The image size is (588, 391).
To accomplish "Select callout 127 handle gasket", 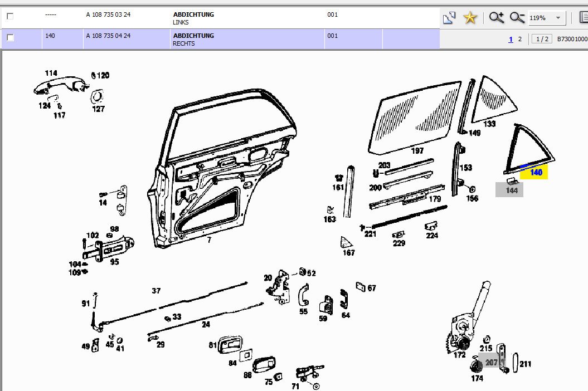I will (x=98, y=109).
